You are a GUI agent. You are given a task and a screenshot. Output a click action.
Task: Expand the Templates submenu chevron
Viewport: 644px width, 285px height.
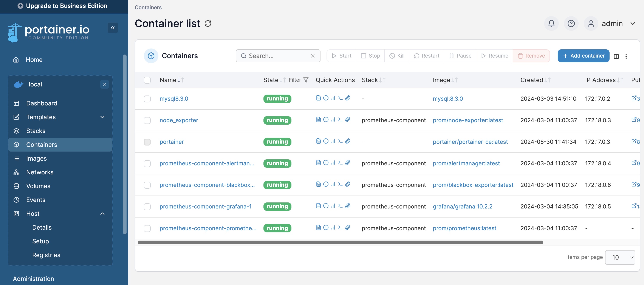[102, 117]
